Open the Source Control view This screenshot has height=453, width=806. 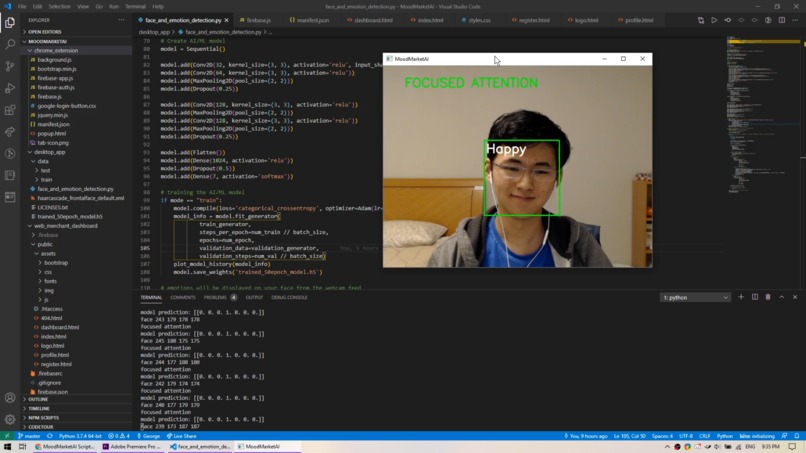10,66
